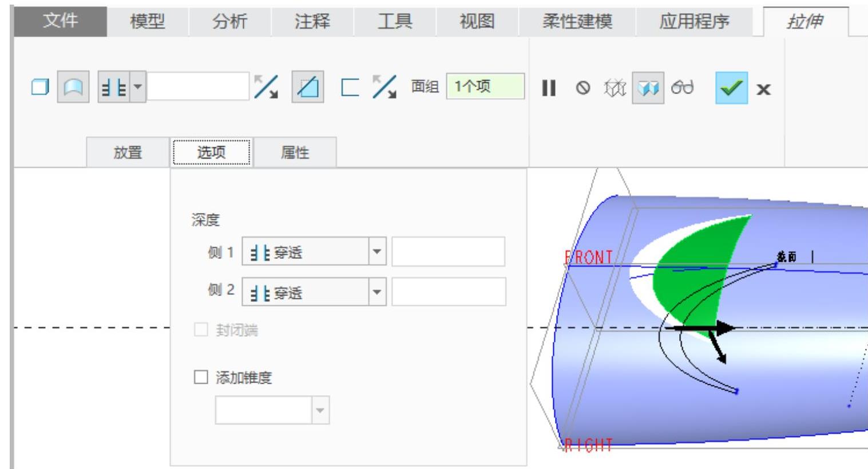The width and height of the screenshot is (868, 469).
Task: Flip the material side direction icon
Action: [x=385, y=88]
